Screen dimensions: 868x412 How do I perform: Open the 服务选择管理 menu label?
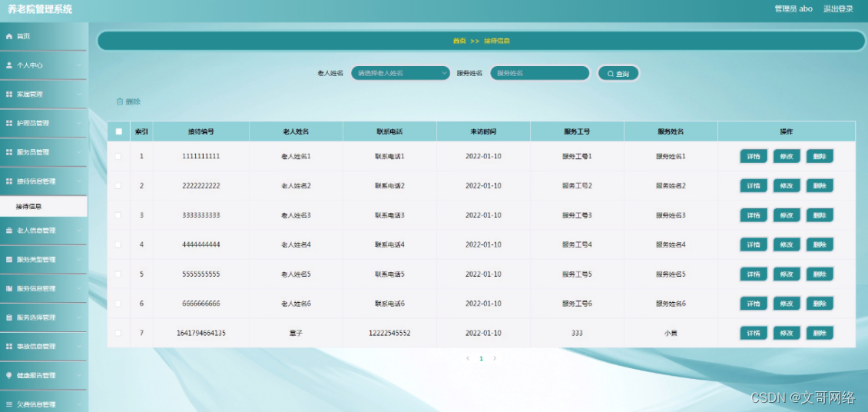coord(36,317)
